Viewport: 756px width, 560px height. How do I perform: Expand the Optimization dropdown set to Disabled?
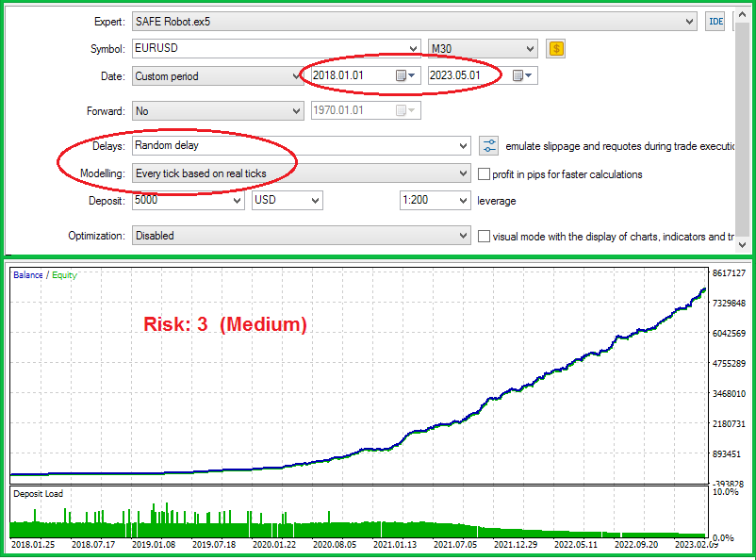[462, 237]
